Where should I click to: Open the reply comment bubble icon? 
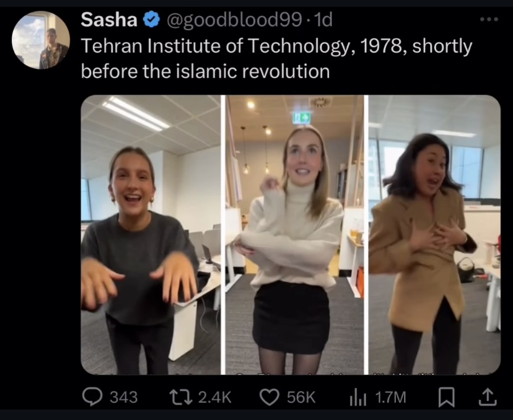pyautogui.click(x=92, y=396)
